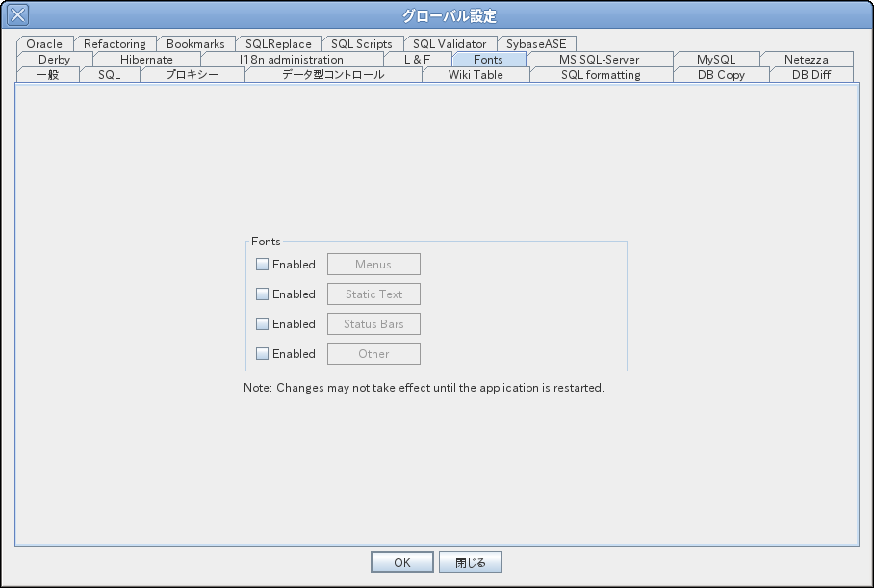The height and width of the screenshot is (588, 874).
Task: Open the DB Diff tab
Action: click(811, 75)
